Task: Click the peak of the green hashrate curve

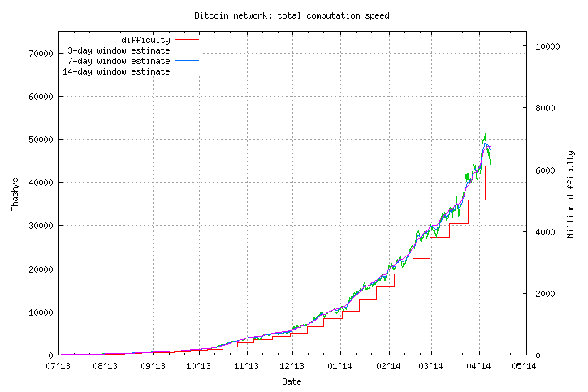Action: tap(485, 136)
